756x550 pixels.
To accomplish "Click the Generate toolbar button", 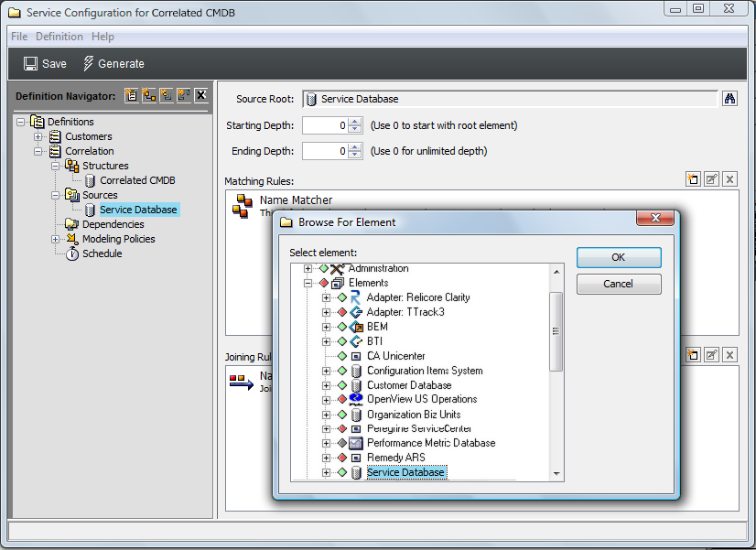I will 113,64.
